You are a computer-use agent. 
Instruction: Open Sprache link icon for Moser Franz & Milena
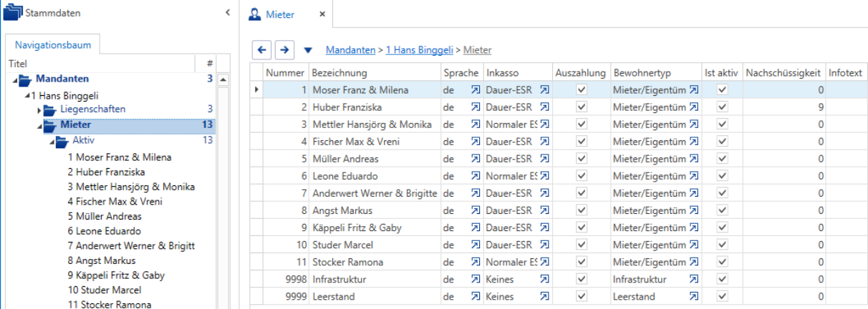coord(476,90)
